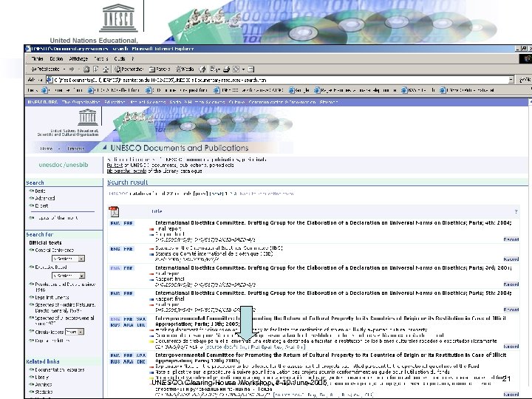
Task: Open The Organization in the navigation bar
Action: pos(81,102)
